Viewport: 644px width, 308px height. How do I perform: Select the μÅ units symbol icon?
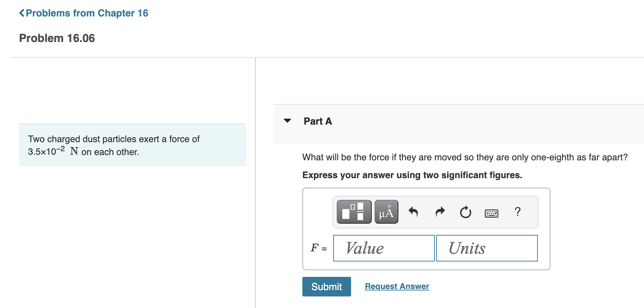tap(386, 211)
